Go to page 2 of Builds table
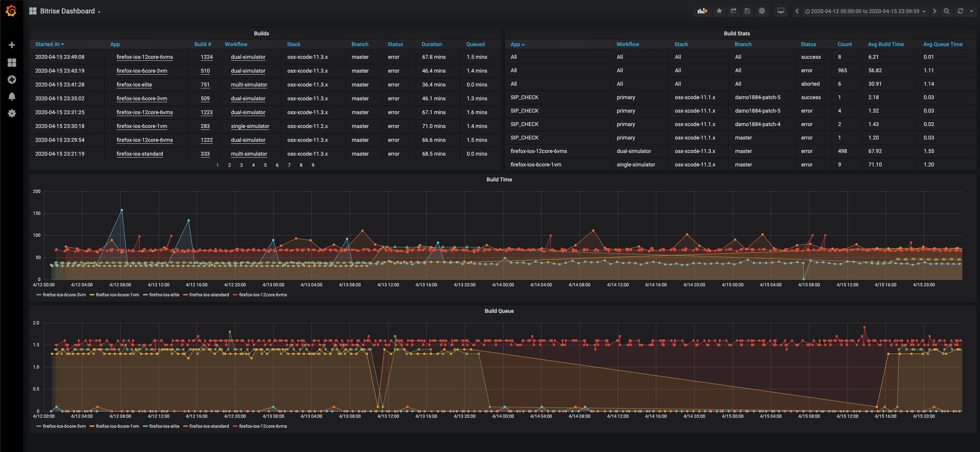Screen dimensions: 980x452 click(x=229, y=165)
